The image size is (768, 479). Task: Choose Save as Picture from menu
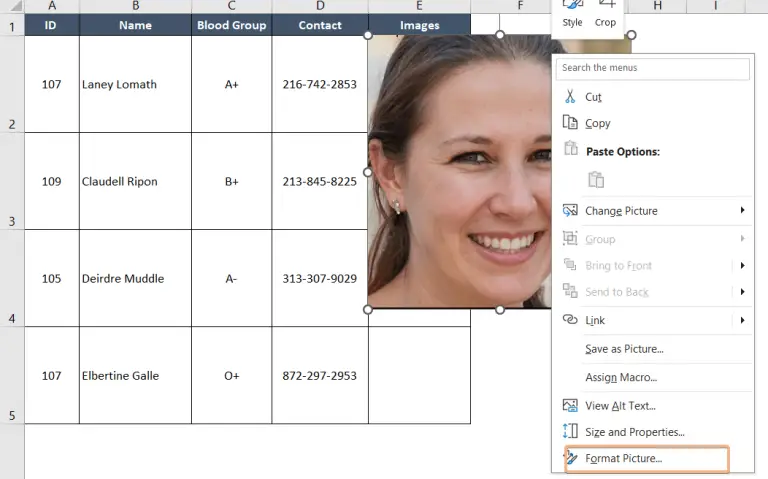click(x=624, y=349)
